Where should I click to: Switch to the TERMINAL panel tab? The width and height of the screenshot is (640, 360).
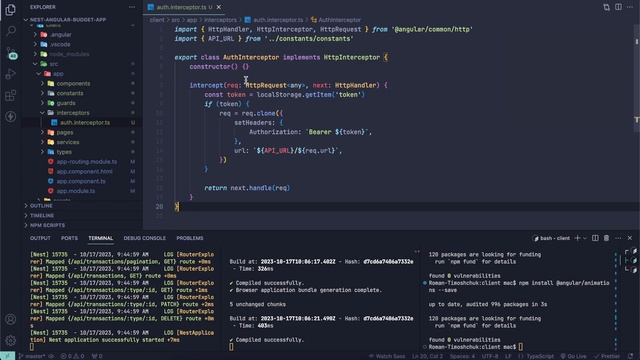pos(100,238)
